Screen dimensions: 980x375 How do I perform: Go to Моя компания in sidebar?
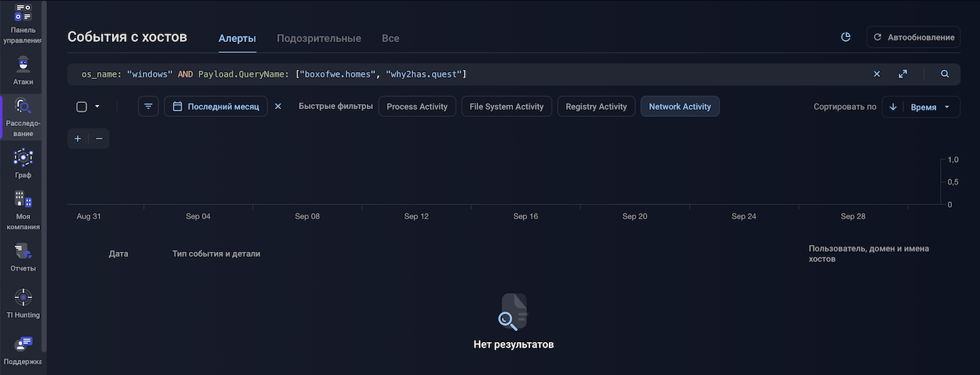pos(23,210)
